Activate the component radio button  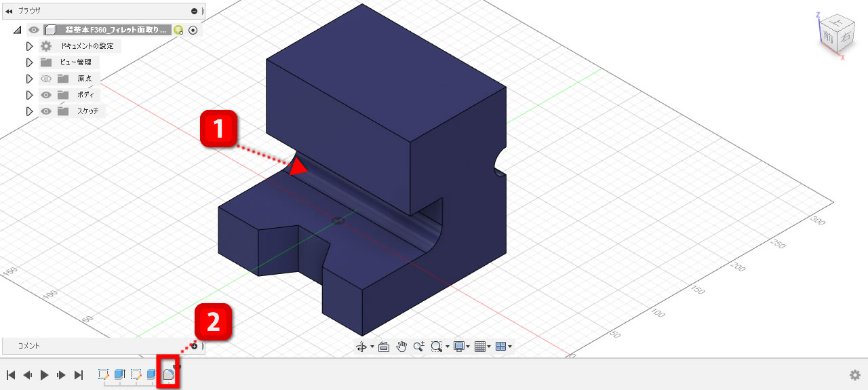point(193,30)
